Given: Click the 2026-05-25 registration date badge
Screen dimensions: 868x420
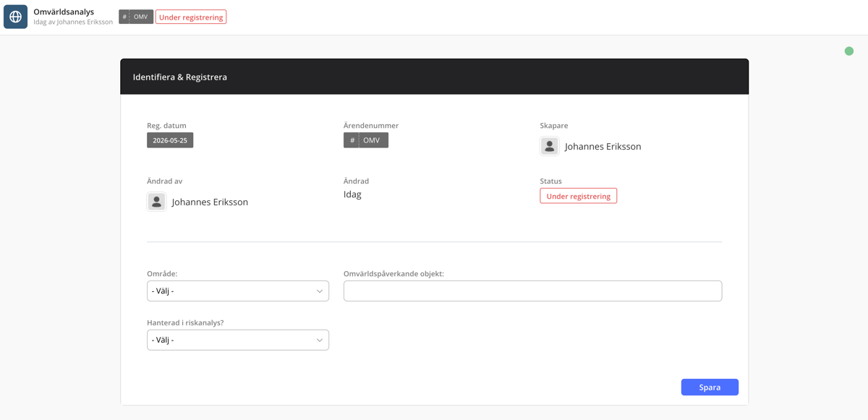Looking at the screenshot, I should click(x=170, y=140).
